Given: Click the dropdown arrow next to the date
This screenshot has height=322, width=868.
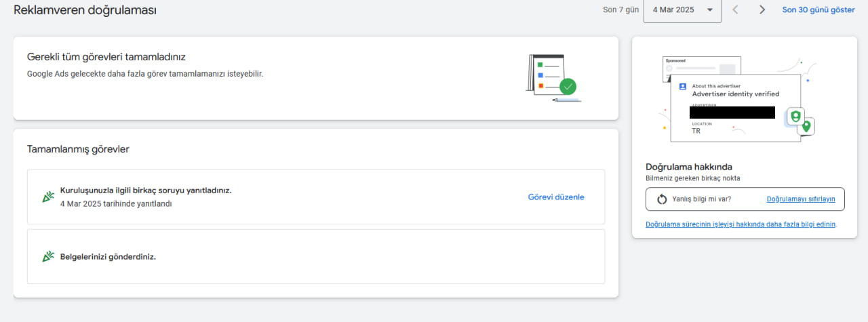Looking at the screenshot, I should (709, 10).
